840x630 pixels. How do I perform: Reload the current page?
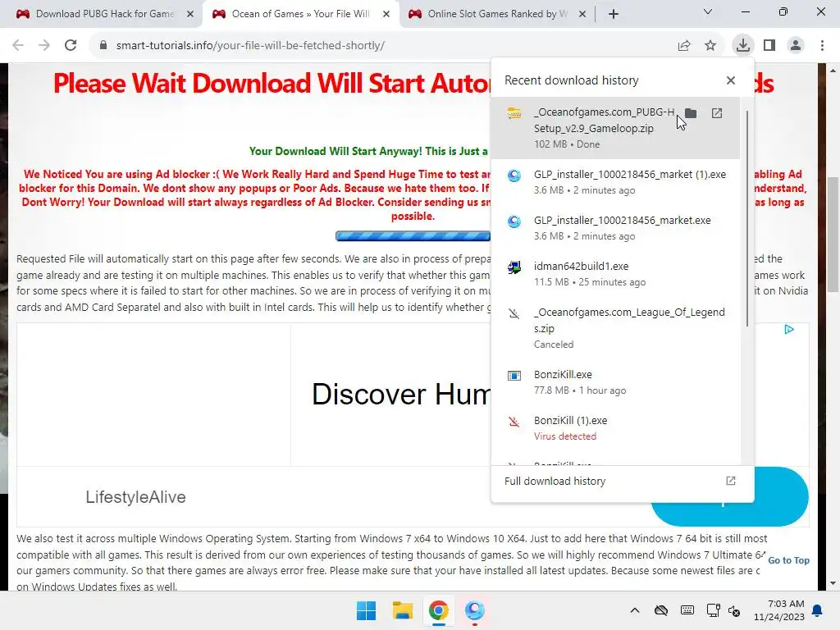71,46
